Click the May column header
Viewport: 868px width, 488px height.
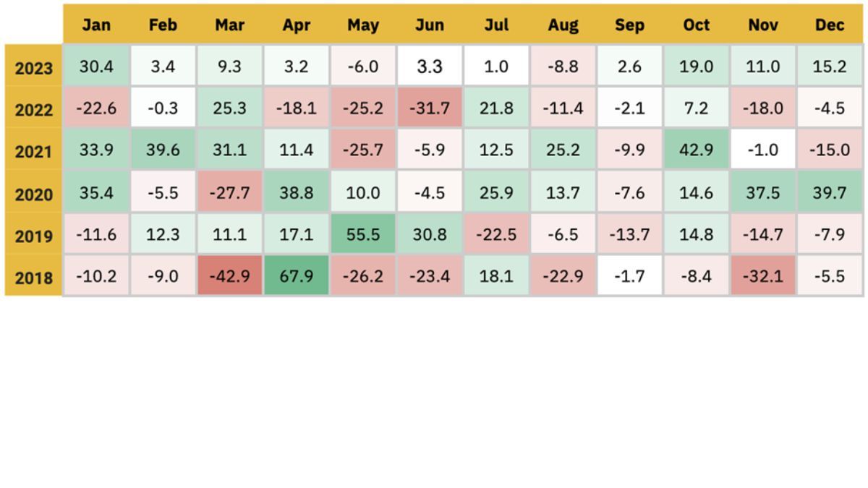coord(362,25)
